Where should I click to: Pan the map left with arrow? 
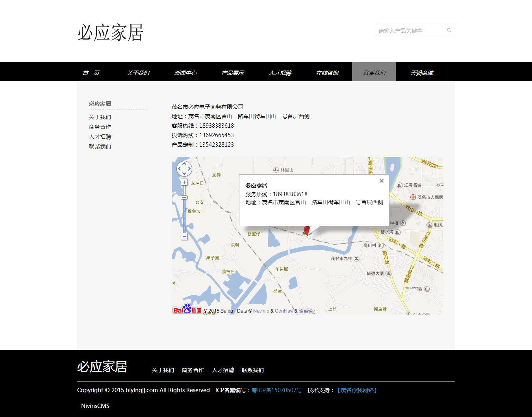(179, 169)
